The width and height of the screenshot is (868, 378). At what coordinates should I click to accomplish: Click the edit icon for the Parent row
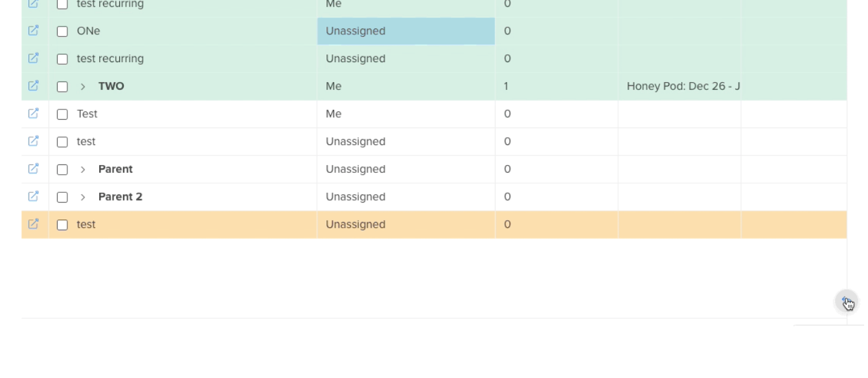click(x=34, y=168)
